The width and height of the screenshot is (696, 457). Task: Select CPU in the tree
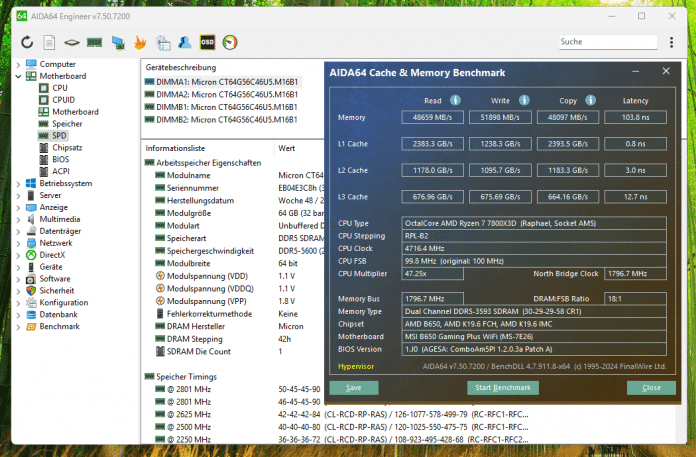(x=60, y=88)
